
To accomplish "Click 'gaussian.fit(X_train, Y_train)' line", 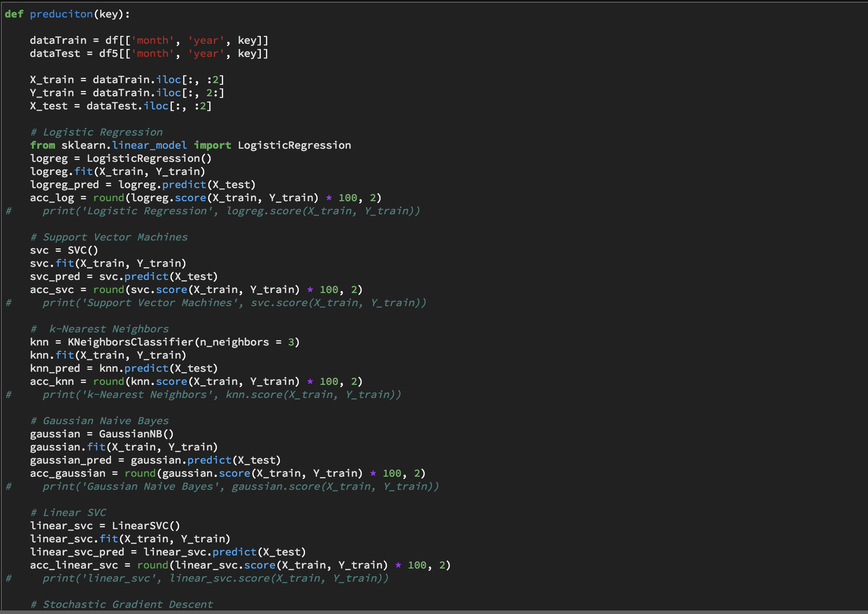I will [124, 447].
